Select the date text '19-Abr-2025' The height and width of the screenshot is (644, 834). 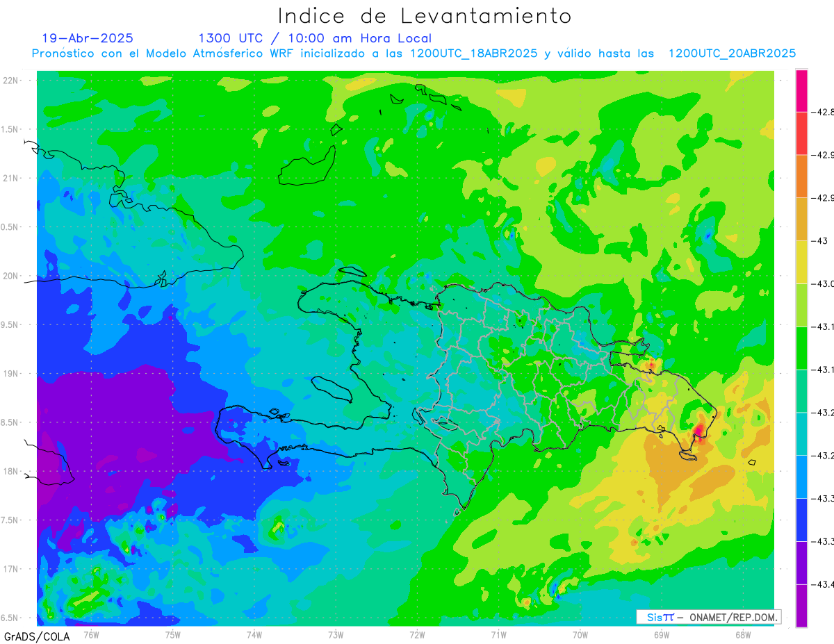click(88, 38)
